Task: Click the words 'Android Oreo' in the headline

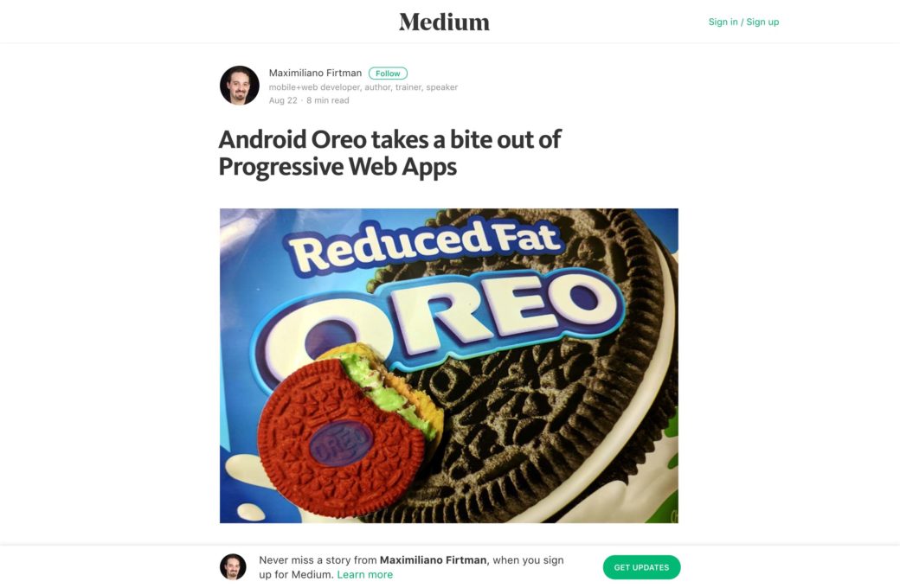Action: 292,139
